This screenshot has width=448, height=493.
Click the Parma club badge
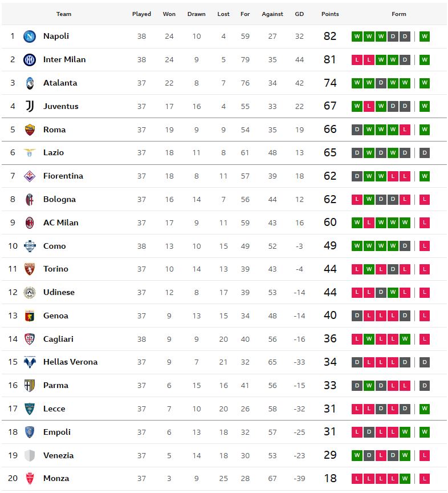coord(30,386)
